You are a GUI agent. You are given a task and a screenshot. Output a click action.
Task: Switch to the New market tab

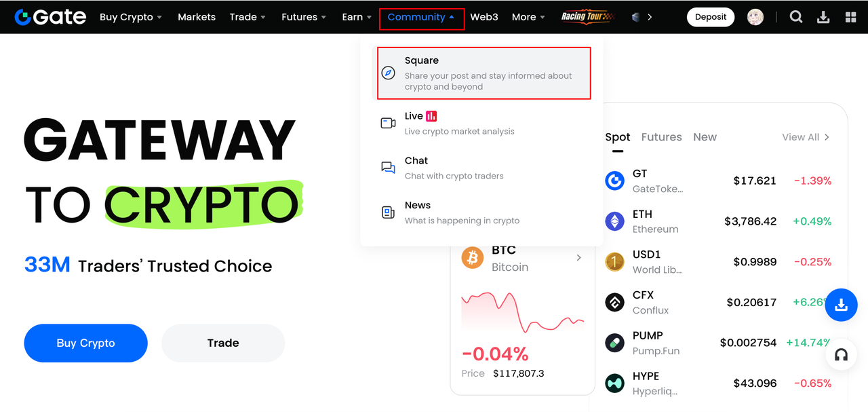click(705, 137)
